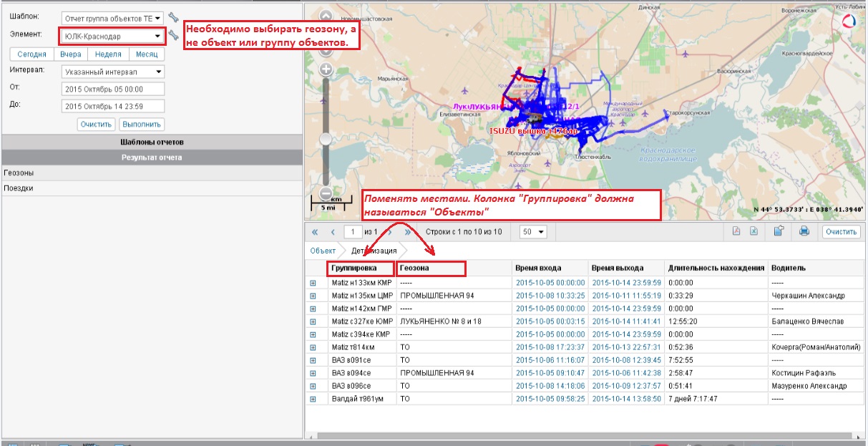Expand row for Matiz н133км КМР
Viewport: 868px width, 446px height.
tap(313, 283)
